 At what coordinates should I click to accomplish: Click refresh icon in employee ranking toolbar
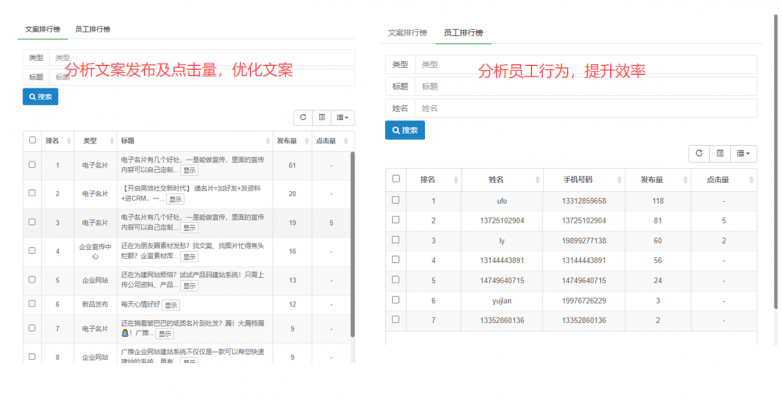tap(699, 154)
